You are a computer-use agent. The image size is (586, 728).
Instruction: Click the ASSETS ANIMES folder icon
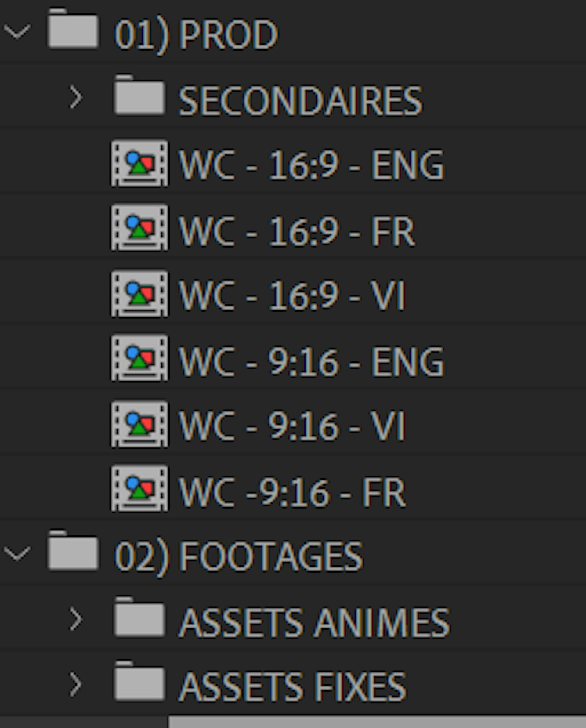139,618
